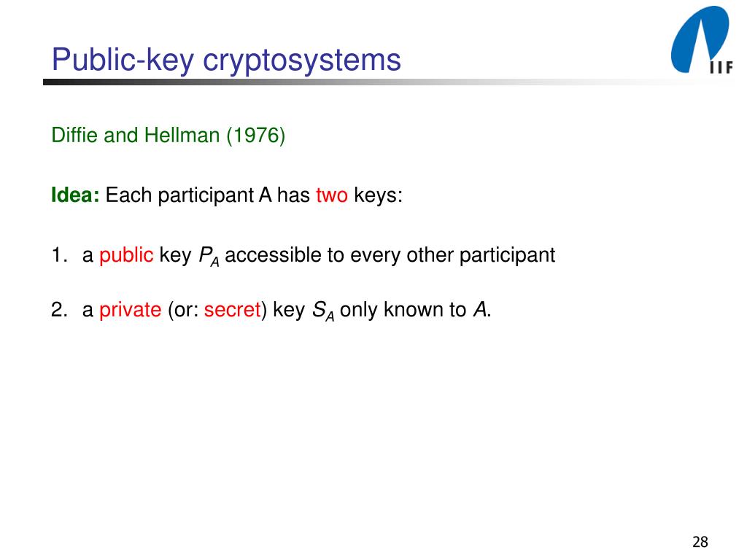Click the word 'keys:' in Idea line
This screenshot has height=560, width=747.
point(378,195)
